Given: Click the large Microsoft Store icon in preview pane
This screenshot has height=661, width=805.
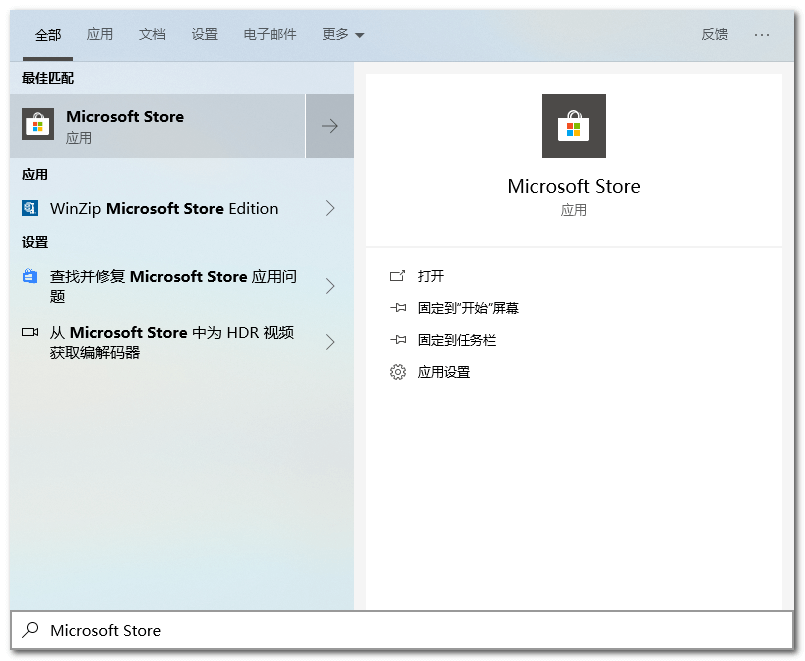Looking at the screenshot, I should [x=573, y=126].
